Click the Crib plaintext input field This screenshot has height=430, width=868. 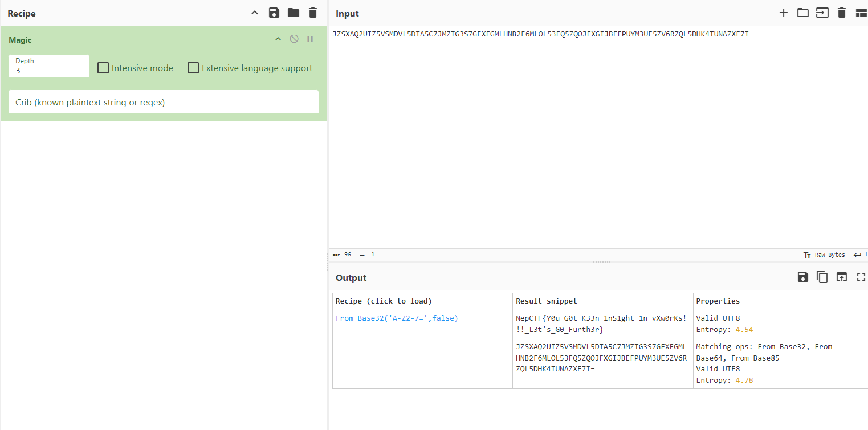[x=163, y=103]
